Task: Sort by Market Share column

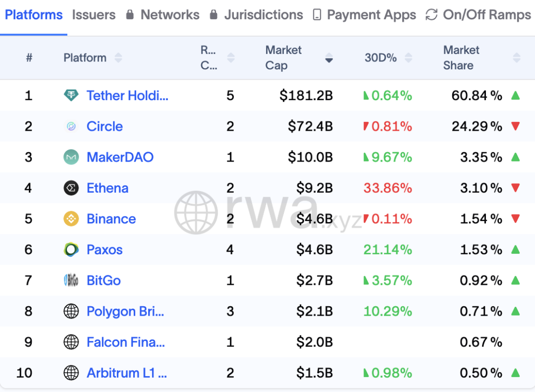Action: [x=517, y=58]
